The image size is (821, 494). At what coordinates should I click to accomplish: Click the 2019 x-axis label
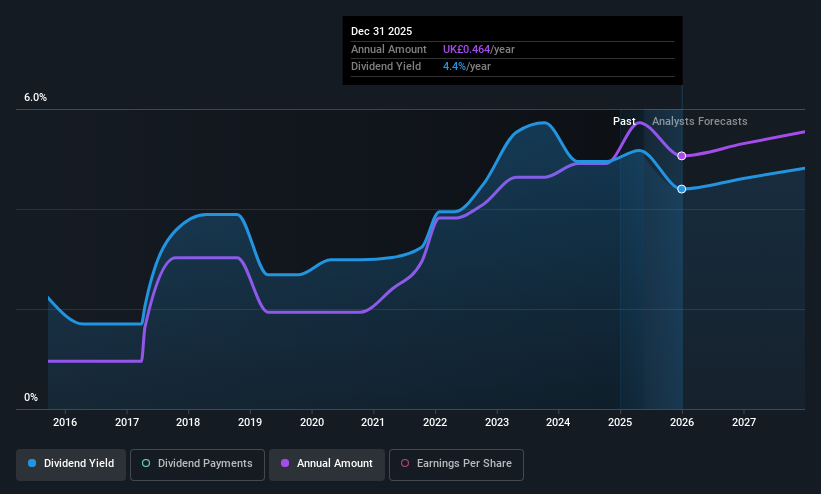click(250, 422)
